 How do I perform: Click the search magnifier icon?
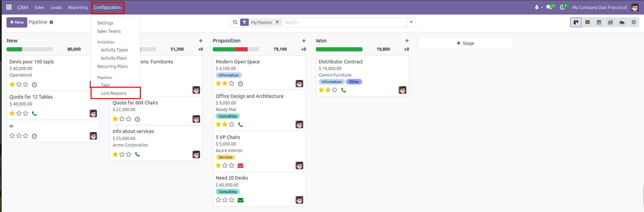pyautogui.click(x=235, y=22)
